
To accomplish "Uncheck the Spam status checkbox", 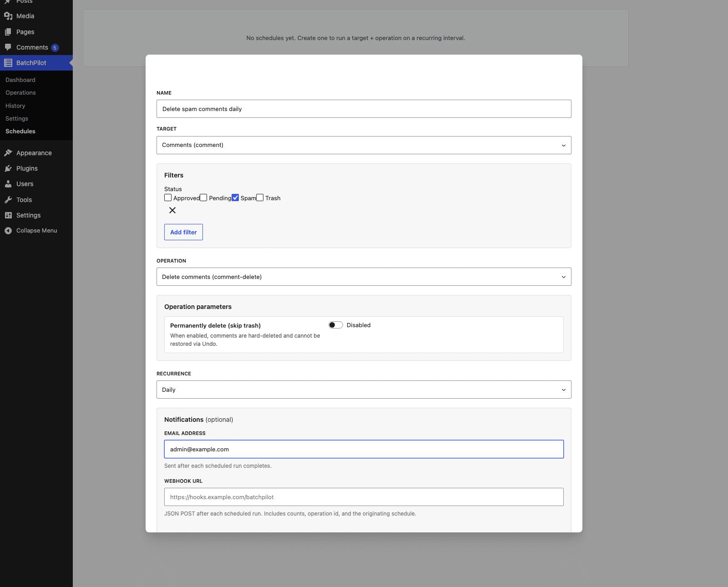I will [x=235, y=197].
